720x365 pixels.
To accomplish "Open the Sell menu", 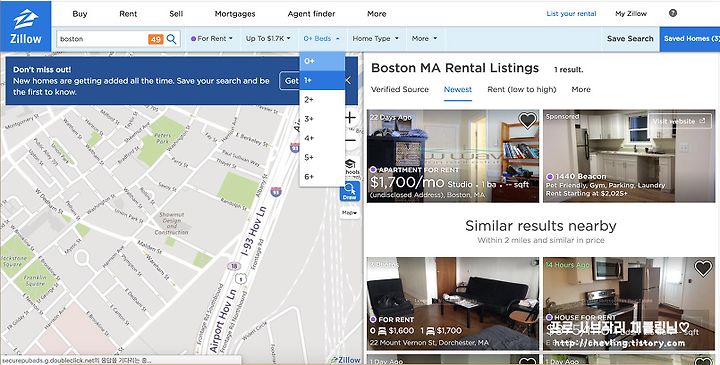I will point(176,14).
